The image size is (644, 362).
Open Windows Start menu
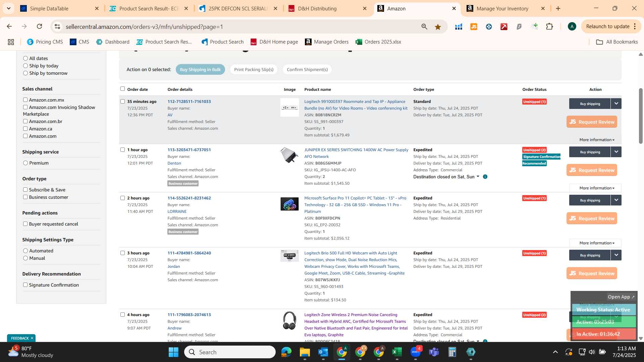pos(173,352)
